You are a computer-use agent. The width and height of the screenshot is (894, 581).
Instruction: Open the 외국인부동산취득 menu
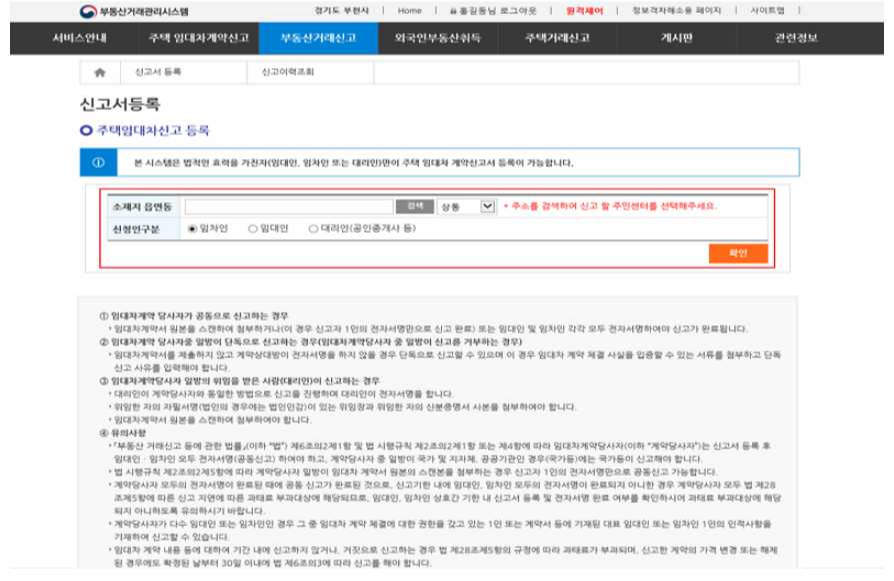(x=438, y=39)
